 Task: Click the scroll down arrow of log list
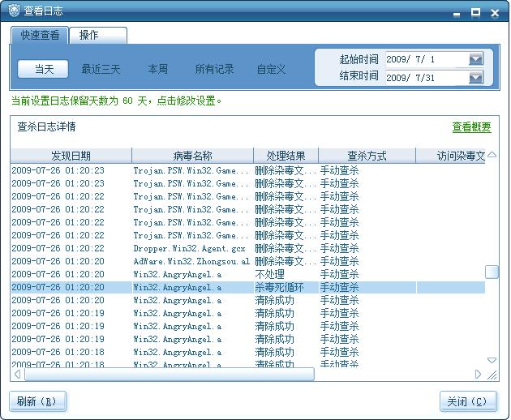(492, 360)
